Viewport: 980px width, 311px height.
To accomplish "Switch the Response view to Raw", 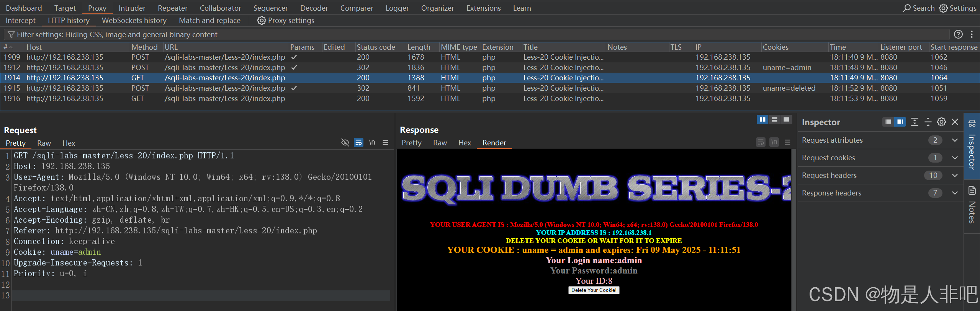I will (x=440, y=143).
